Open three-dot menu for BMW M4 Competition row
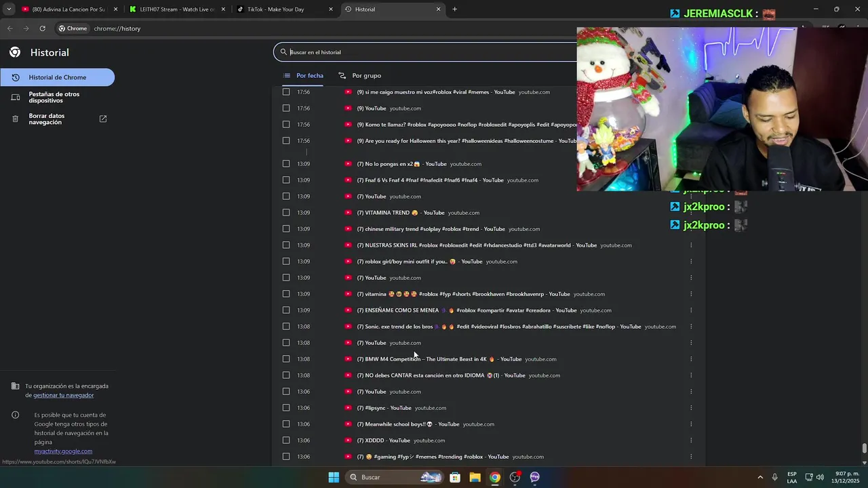 pyautogui.click(x=691, y=359)
